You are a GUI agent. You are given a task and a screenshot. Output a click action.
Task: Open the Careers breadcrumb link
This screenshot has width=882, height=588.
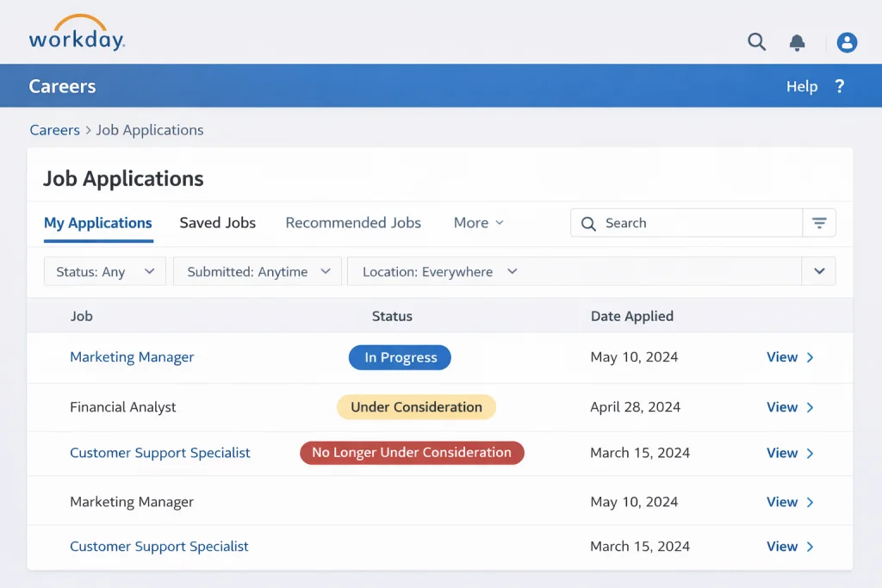click(54, 129)
